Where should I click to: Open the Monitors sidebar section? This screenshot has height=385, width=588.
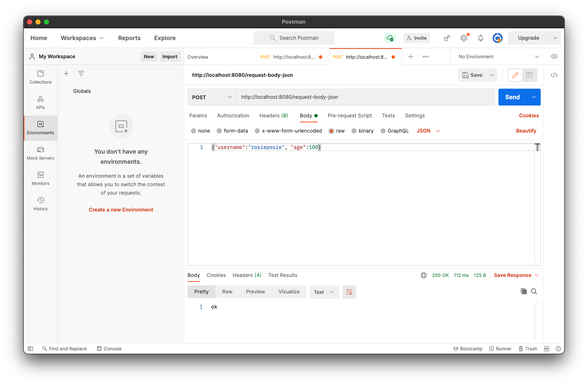point(41,179)
